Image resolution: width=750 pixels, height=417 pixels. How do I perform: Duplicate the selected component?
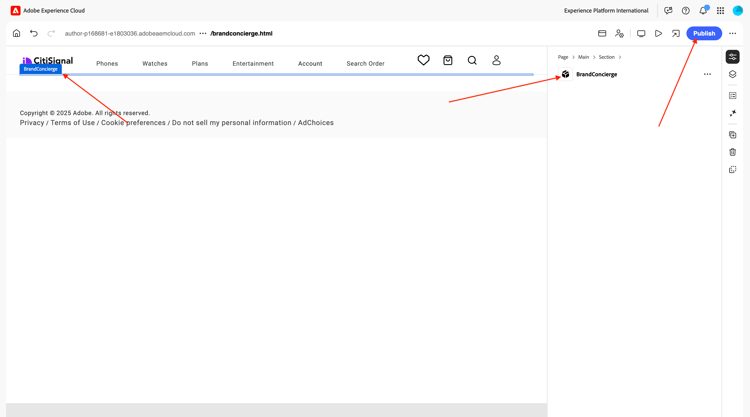click(x=732, y=135)
